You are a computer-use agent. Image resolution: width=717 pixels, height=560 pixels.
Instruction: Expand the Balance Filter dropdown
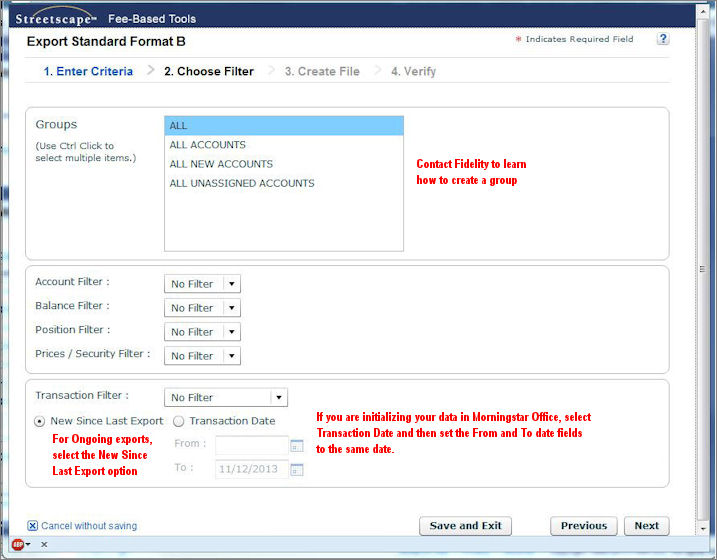[x=231, y=308]
